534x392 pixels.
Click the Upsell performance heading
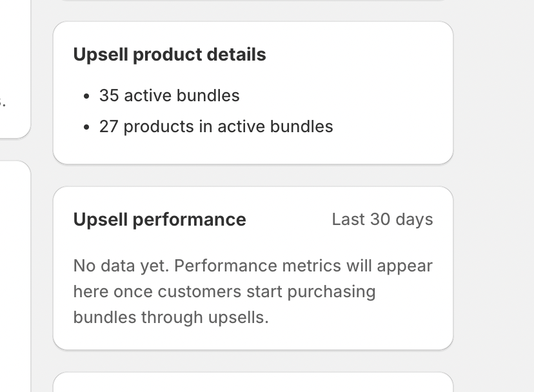point(159,219)
